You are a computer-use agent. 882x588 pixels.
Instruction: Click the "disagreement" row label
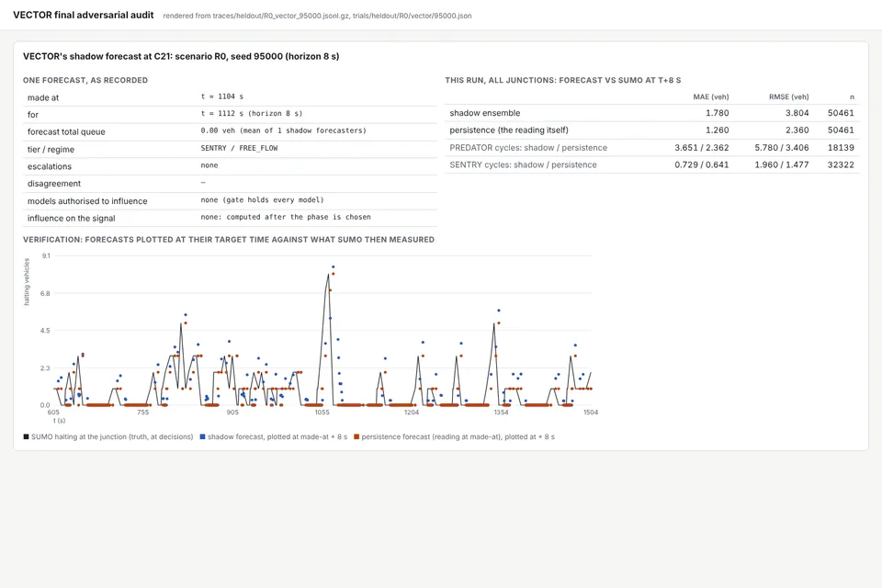pos(54,184)
